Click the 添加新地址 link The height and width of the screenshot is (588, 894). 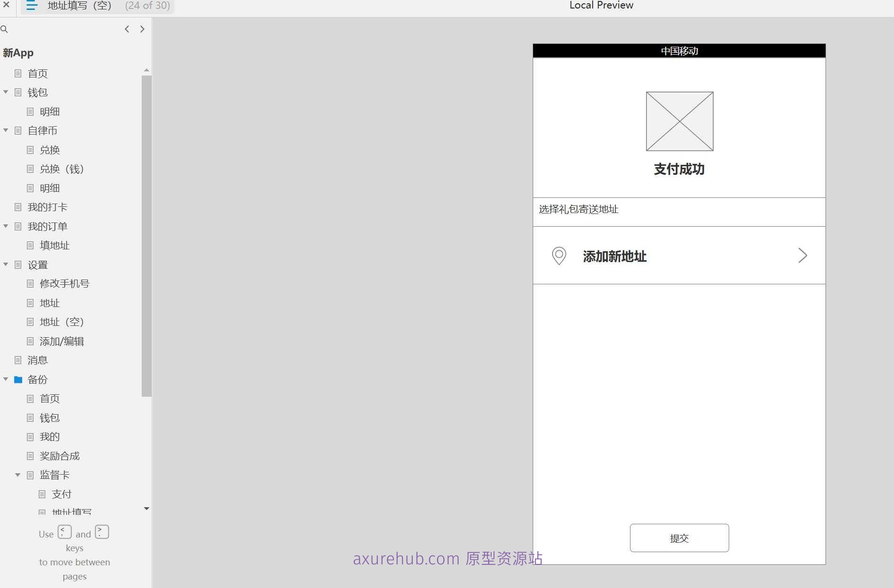tap(614, 256)
